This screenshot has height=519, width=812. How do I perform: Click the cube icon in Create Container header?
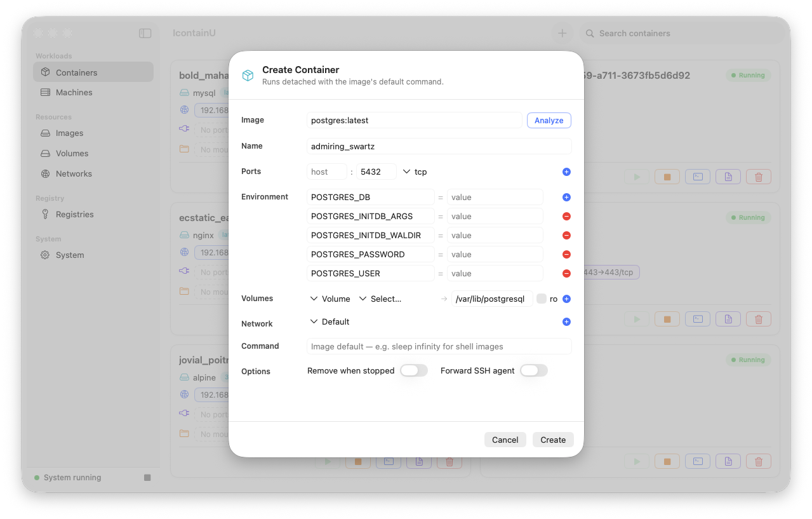point(248,76)
